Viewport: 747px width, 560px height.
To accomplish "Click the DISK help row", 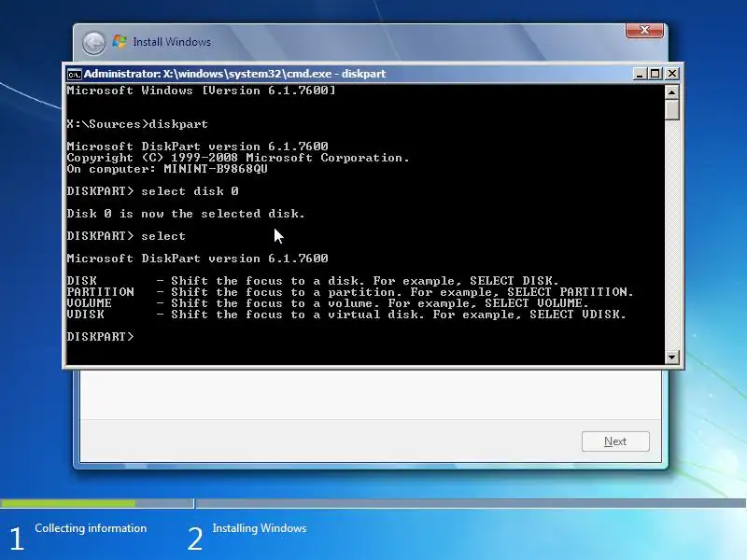I will [x=313, y=281].
